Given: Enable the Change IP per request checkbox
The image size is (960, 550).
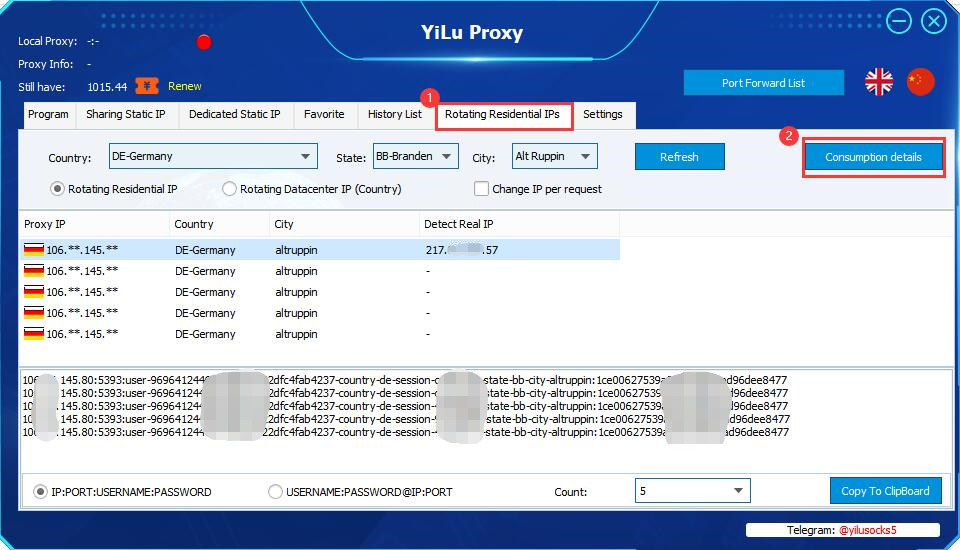Looking at the screenshot, I should tap(481, 189).
